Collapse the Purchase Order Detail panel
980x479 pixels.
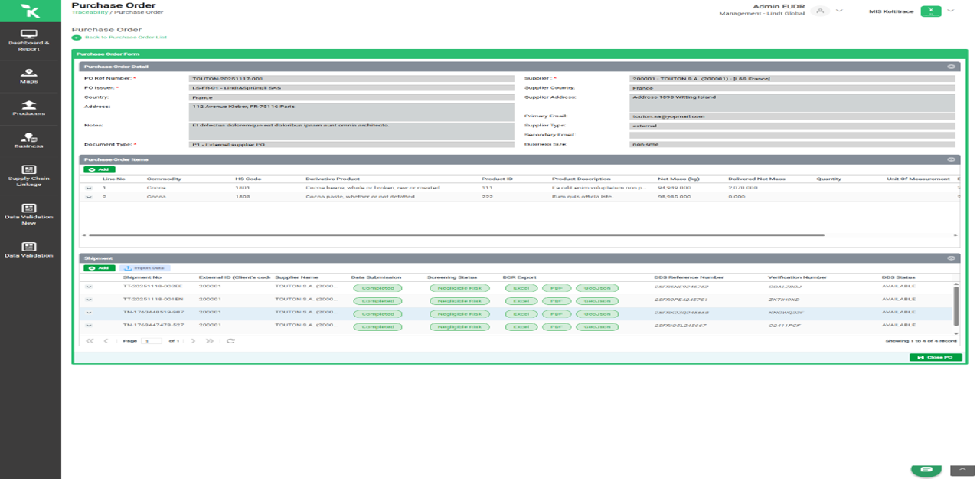point(951,67)
